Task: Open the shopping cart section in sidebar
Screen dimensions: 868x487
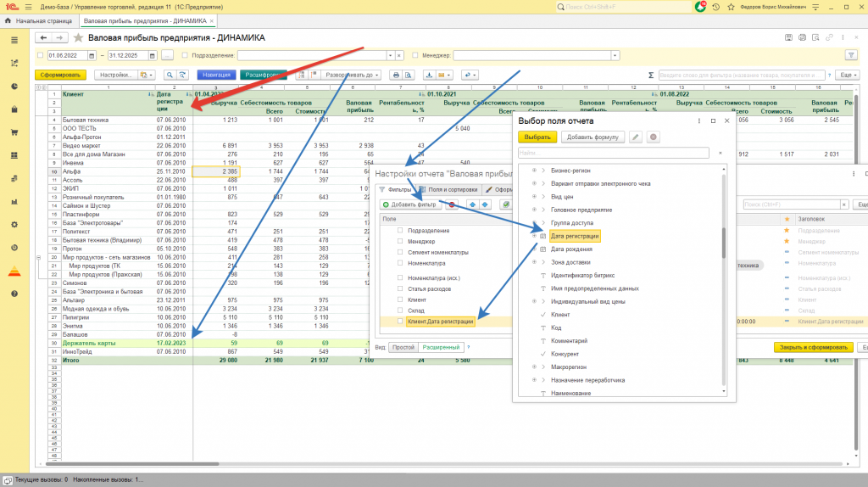Action: pos(14,132)
